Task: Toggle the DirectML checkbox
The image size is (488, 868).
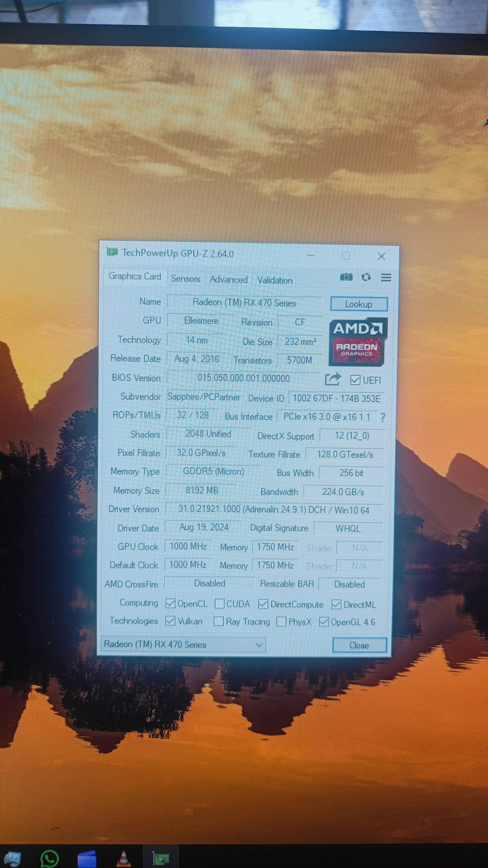Action: coord(336,605)
